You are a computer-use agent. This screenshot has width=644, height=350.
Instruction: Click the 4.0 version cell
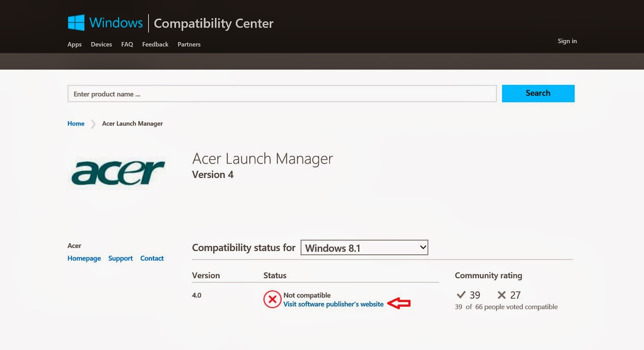(197, 295)
